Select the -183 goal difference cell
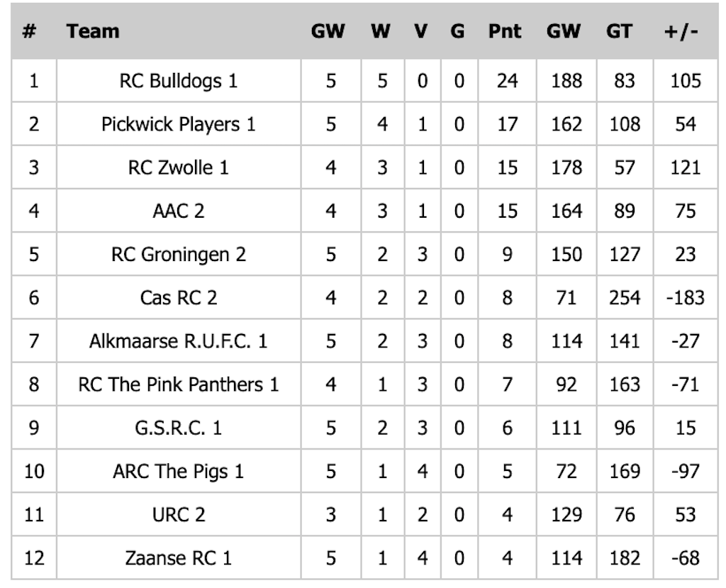 (x=685, y=297)
